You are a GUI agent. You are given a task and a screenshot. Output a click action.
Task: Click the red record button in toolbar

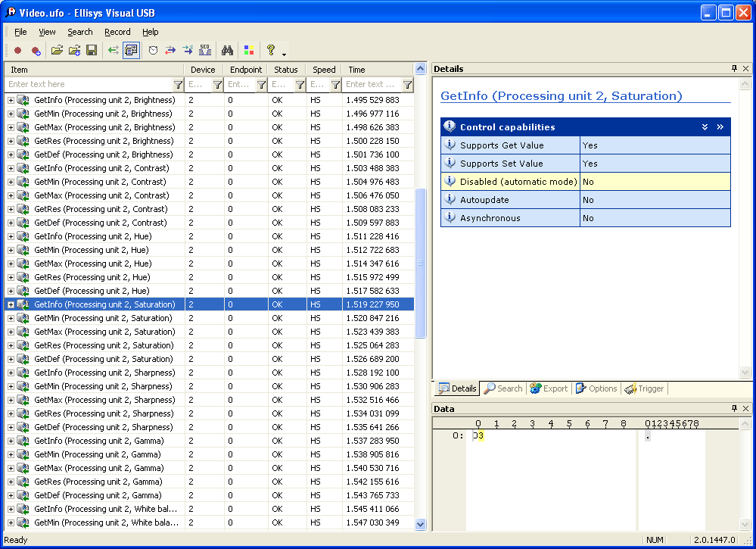[x=17, y=51]
